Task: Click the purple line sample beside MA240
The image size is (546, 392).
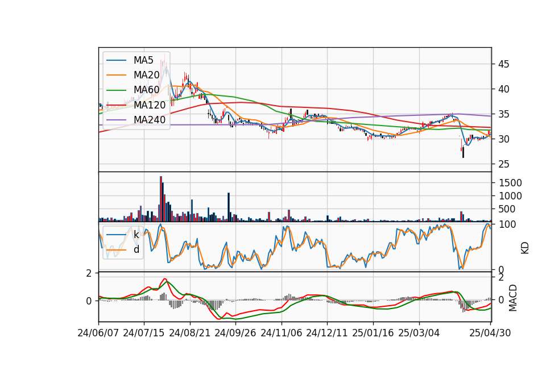Action: [116, 120]
